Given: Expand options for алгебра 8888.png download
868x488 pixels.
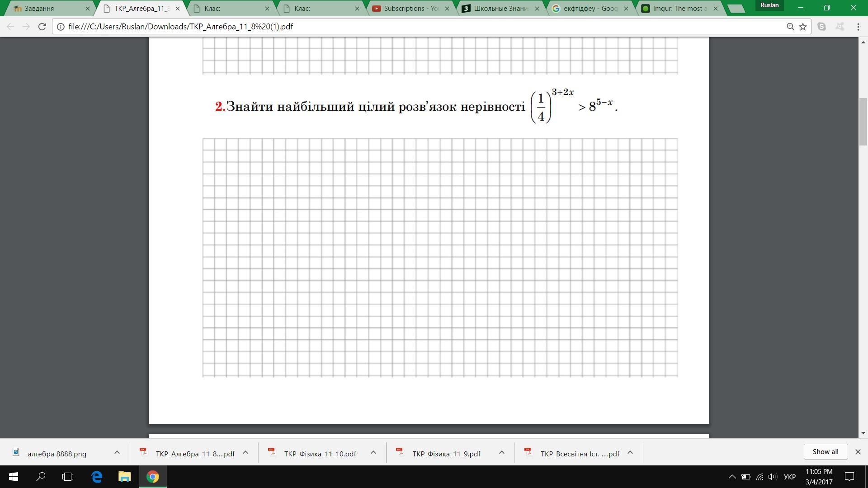Looking at the screenshot, I should click(x=117, y=452).
